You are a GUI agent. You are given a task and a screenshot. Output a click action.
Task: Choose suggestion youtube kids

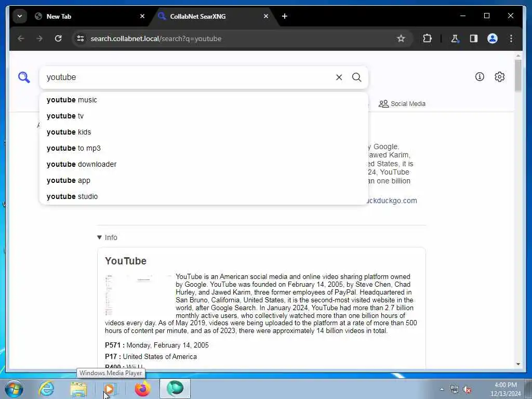(204, 132)
